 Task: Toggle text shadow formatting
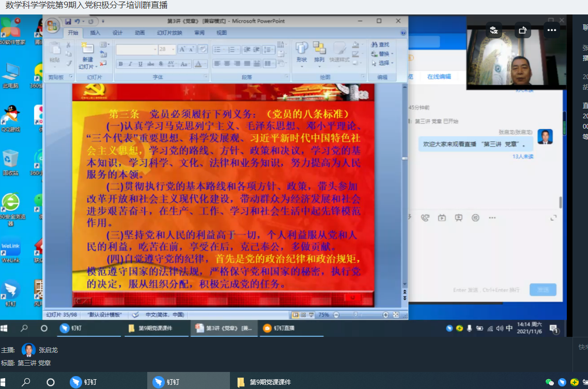coord(161,64)
